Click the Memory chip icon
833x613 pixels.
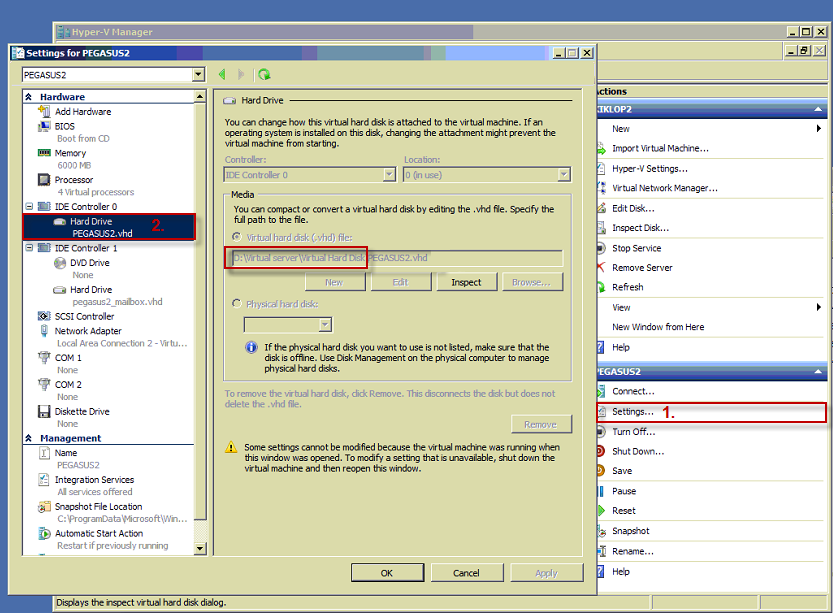click(x=44, y=153)
